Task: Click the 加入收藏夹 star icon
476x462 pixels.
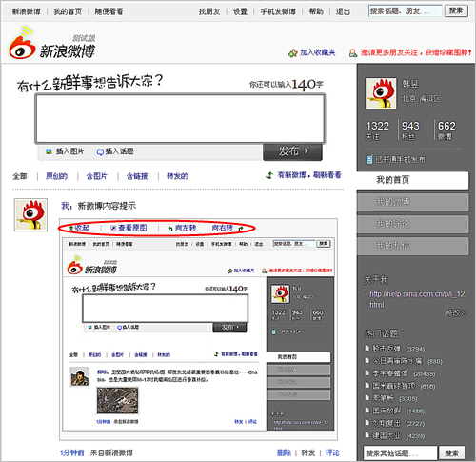Action: [x=292, y=53]
